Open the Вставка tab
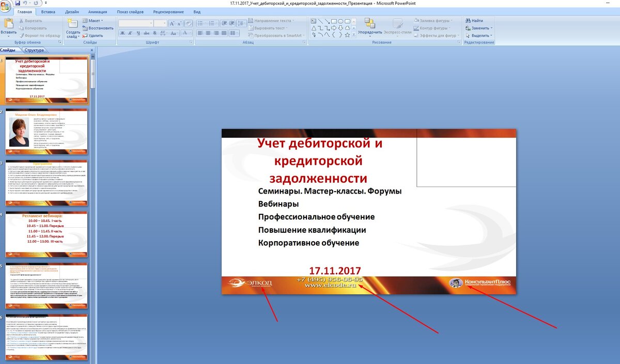 (x=48, y=12)
